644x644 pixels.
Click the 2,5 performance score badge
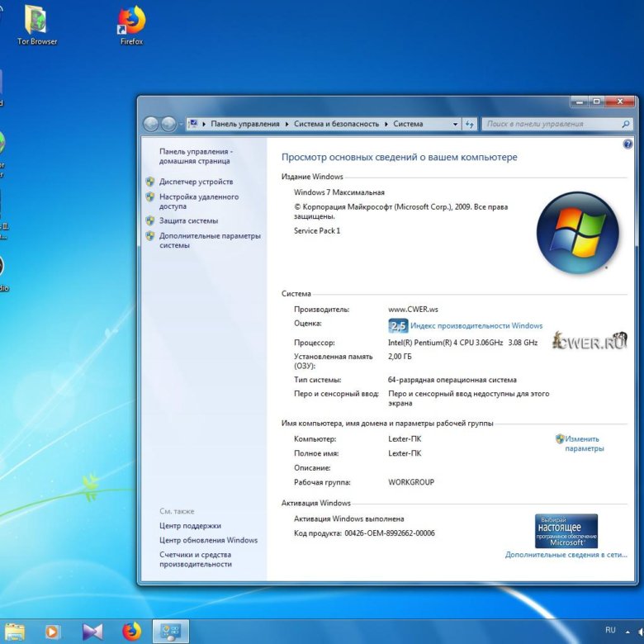click(398, 325)
